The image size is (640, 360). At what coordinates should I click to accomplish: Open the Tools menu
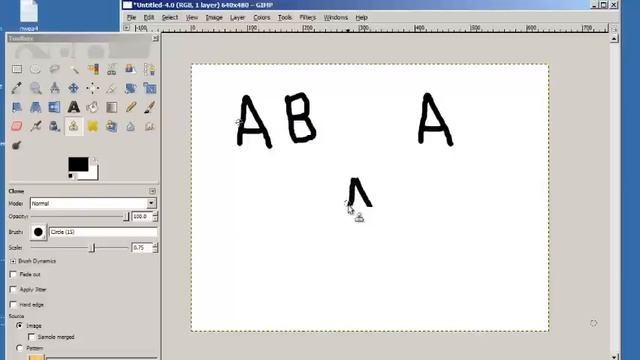coord(285,18)
